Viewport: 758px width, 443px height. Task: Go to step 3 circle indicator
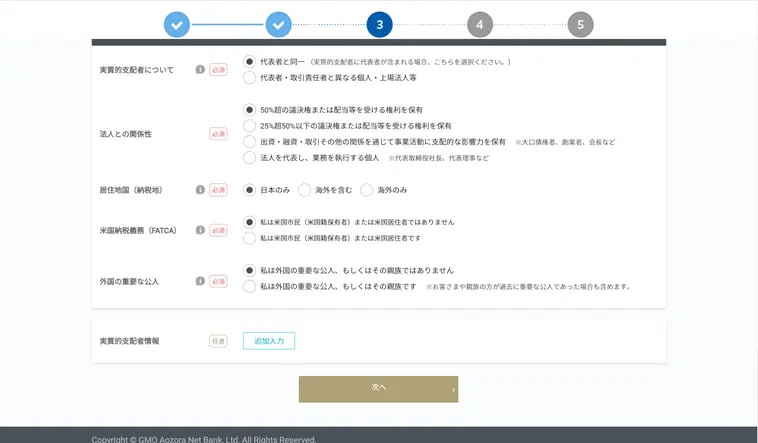coord(379,24)
